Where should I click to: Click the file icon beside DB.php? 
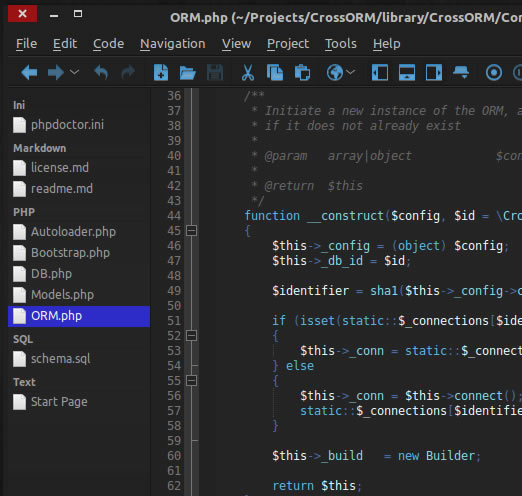click(x=19, y=274)
